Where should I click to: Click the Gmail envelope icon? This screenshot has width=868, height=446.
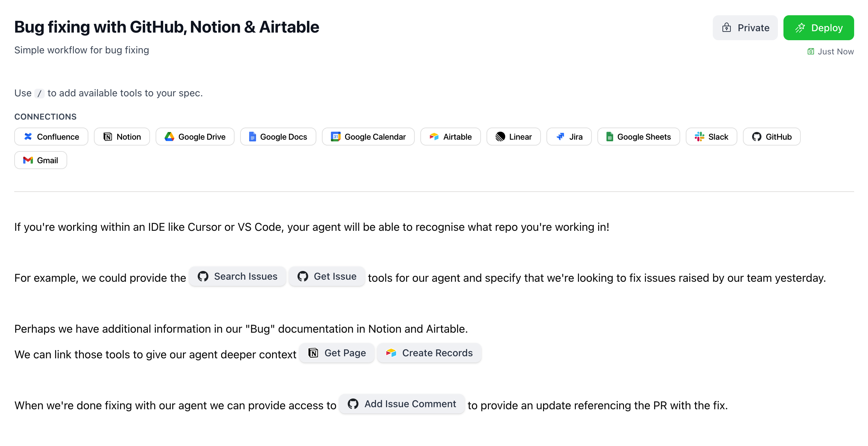coord(28,160)
